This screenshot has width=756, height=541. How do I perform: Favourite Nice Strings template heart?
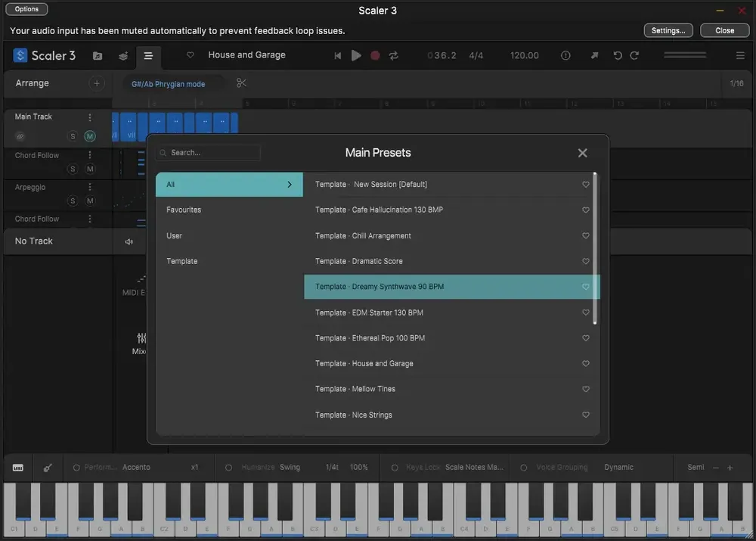(586, 415)
